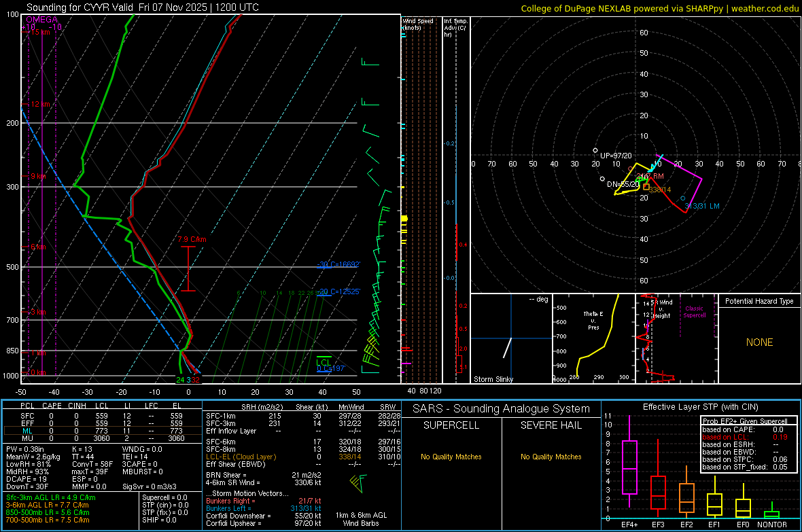Viewport: 802px width, 532px height.
Task: Click the Theta-E v. Pres plot
Action: click(593, 338)
